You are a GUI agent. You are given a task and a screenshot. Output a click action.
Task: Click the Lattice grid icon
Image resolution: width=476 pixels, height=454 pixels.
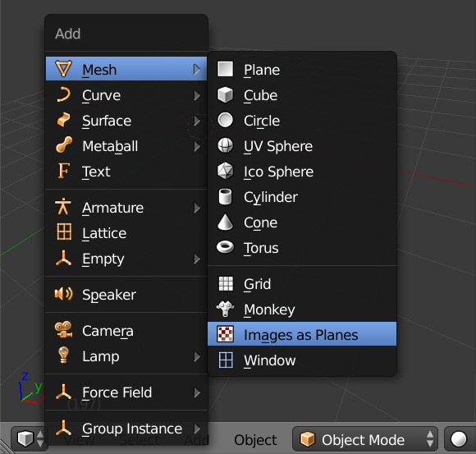point(64,232)
